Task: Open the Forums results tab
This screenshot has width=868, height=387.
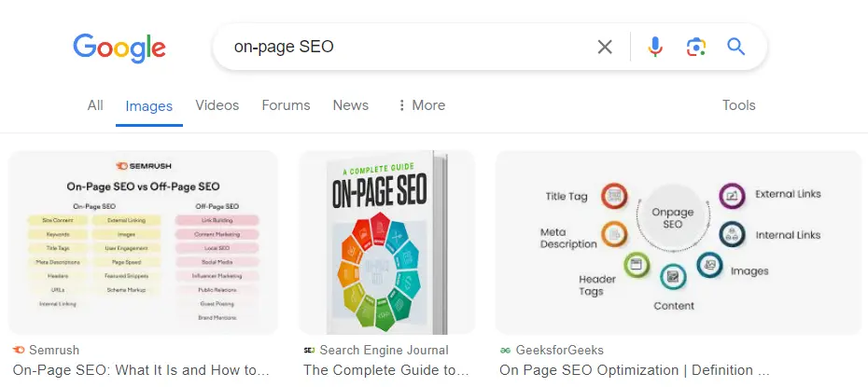Action: 286,105
